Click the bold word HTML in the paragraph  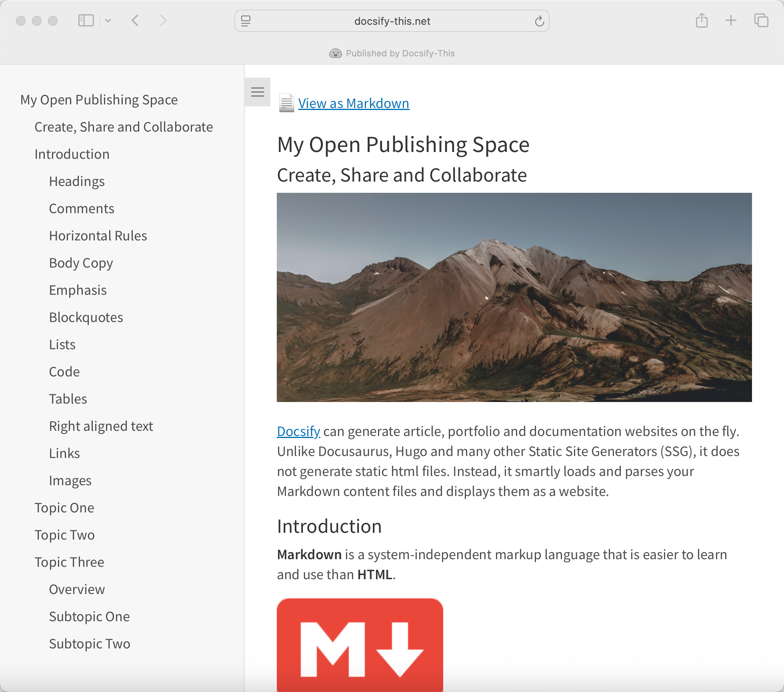coord(375,574)
